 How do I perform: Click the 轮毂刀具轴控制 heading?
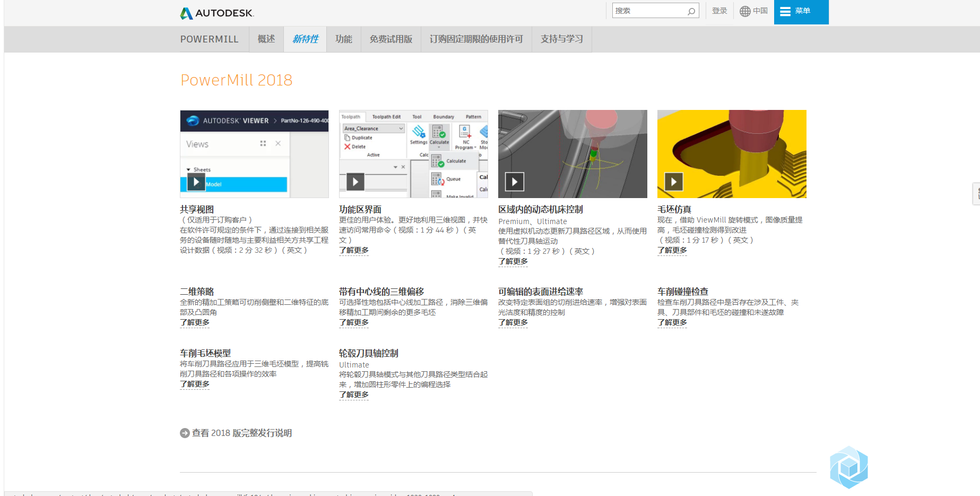click(x=369, y=353)
